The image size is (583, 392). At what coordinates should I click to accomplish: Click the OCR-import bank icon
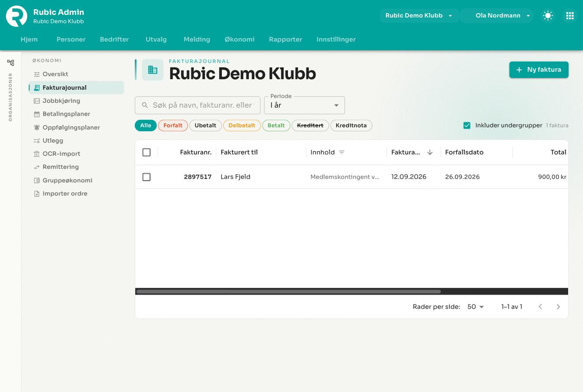[x=37, y=154]
